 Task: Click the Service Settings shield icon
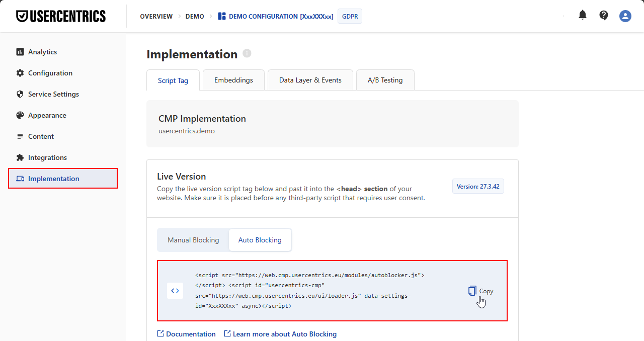pos(20,94)
